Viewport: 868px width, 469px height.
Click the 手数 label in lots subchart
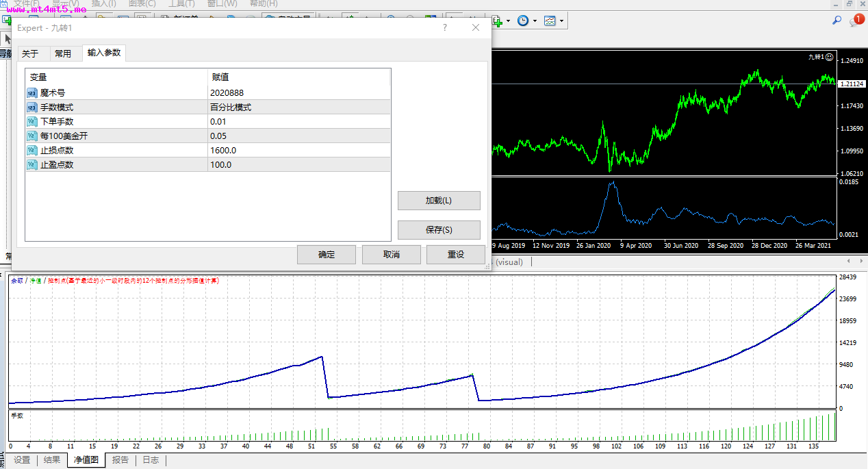click(16, 416)
